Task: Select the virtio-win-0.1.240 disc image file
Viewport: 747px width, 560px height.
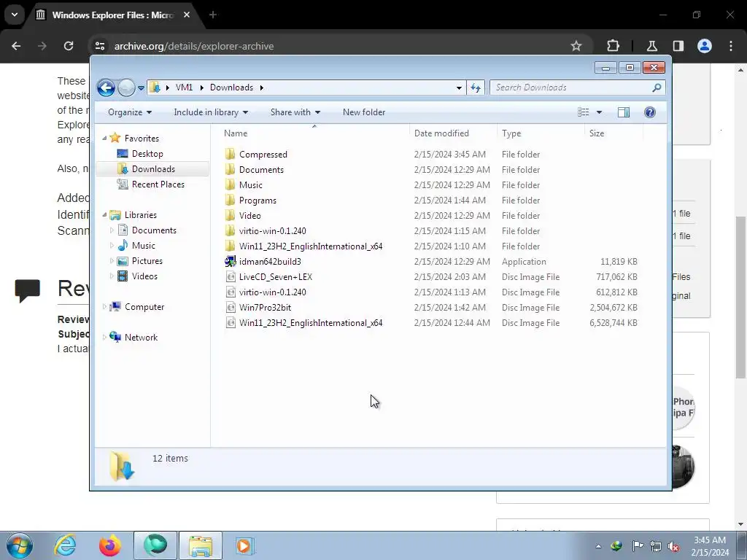Action: (273, 292)
